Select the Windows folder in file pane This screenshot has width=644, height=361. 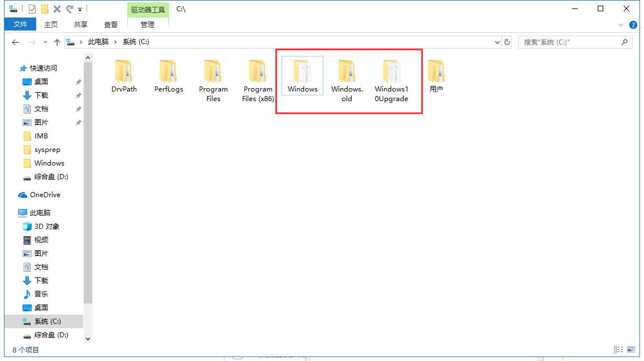coord(302,76)
